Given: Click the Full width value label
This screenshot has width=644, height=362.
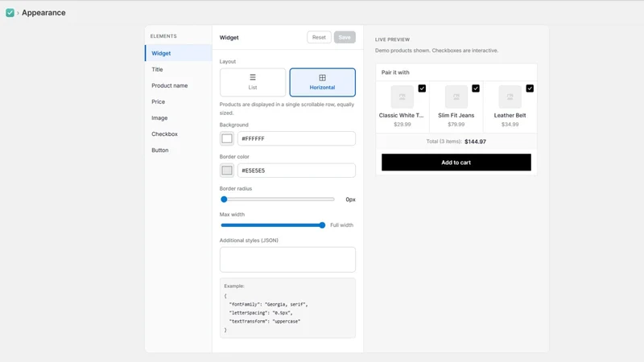Looking at the screenshot, I should [341, 225].
